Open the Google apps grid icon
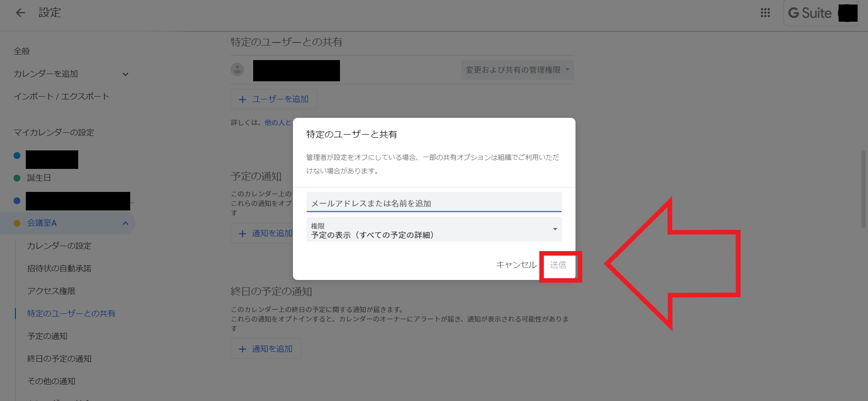This screenshot has width=868, height=401. click(x=765, y=13)
